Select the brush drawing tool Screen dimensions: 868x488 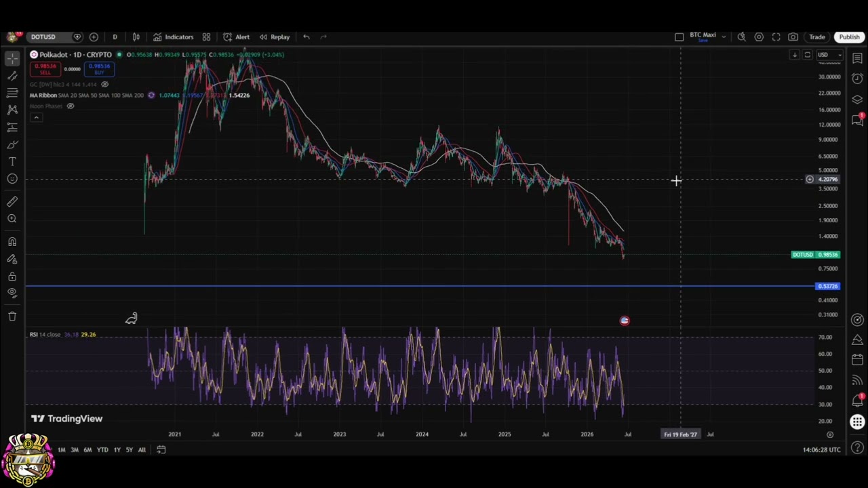[x=12, y=144]
